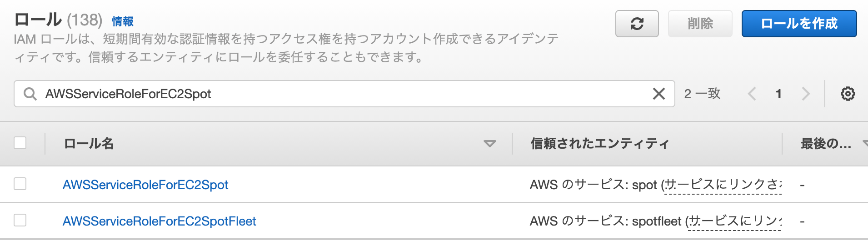
Task: Go to next page with right chevron
Action: [x=806, y=94]
